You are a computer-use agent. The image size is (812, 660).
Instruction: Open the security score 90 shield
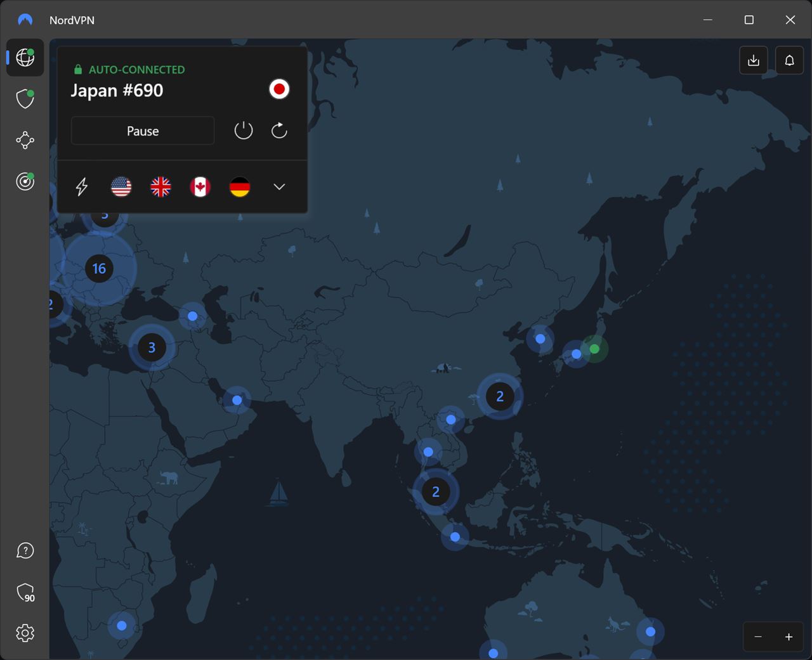(25, 592)
